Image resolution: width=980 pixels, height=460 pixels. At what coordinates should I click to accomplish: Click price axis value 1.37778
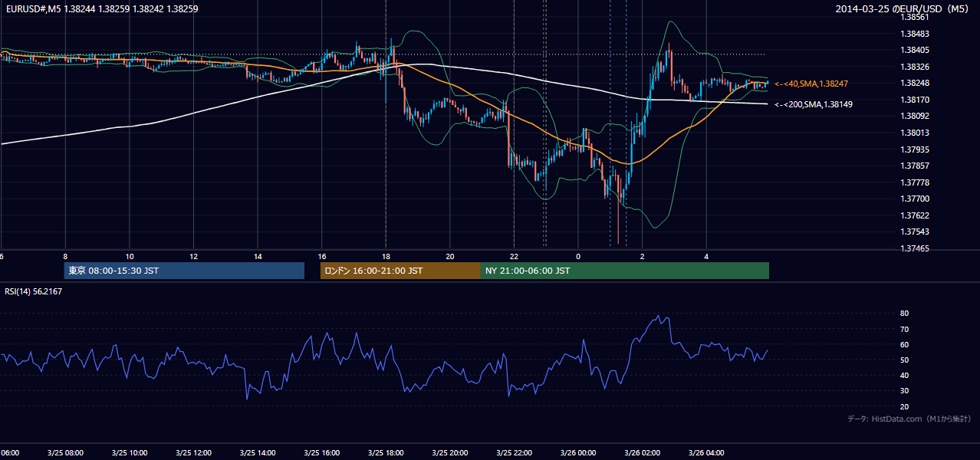point(915,182)
